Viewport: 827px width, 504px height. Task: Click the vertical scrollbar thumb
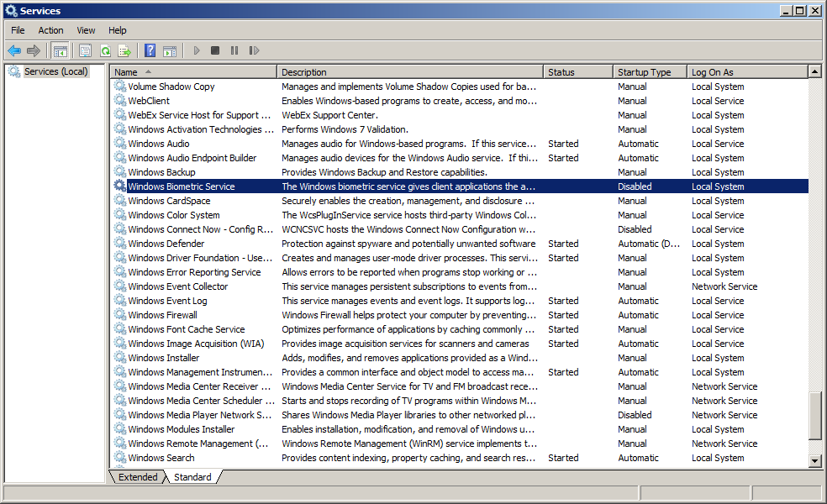pyautogui.click(x=815, y=416)
